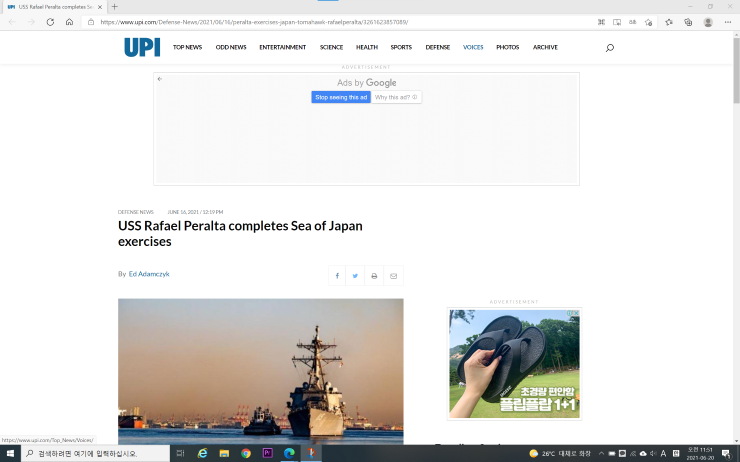Share the article on Twitter
The width and height of the screenshot is (740, 462).
[355, 276]
